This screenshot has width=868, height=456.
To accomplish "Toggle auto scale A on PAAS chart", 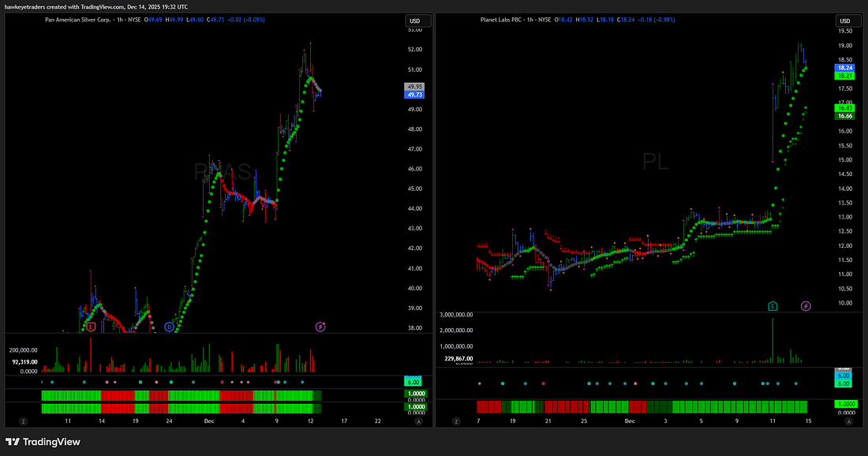I will coord(418,421).
